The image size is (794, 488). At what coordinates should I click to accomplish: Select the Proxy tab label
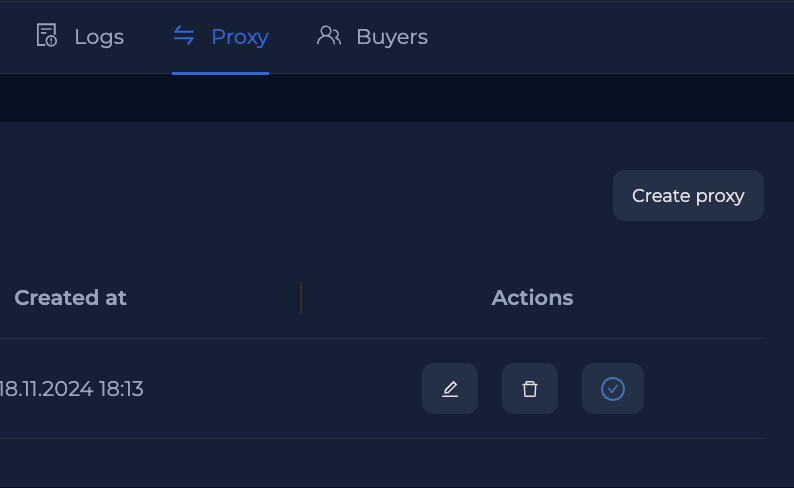tap(240, 37)
